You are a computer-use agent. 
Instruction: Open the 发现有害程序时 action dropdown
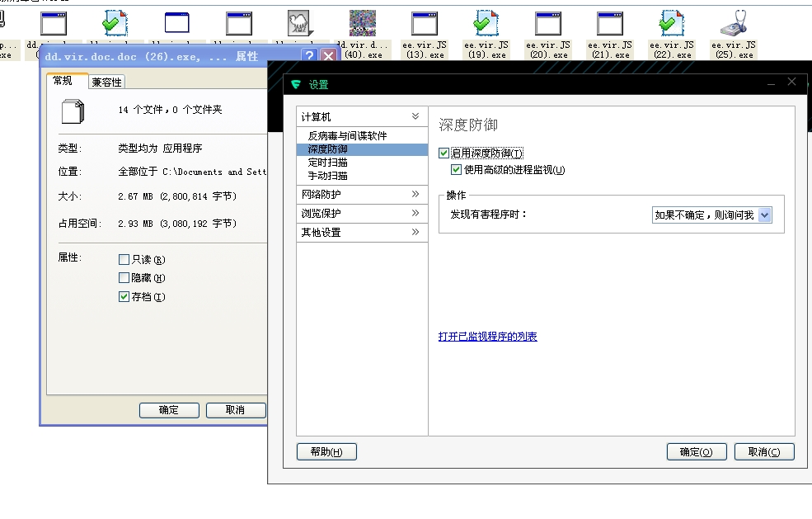pyautogui.click(x=764, y=215)
